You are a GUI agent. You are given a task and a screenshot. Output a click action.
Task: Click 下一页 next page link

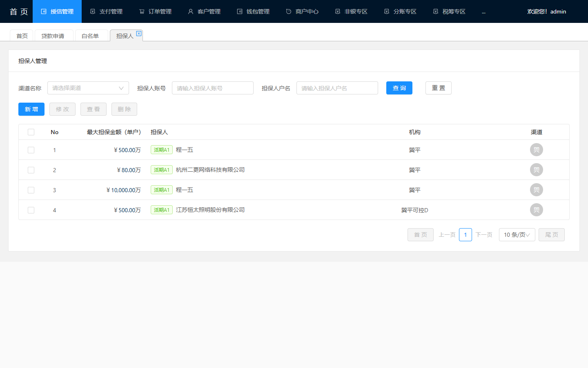pos(484,235)
